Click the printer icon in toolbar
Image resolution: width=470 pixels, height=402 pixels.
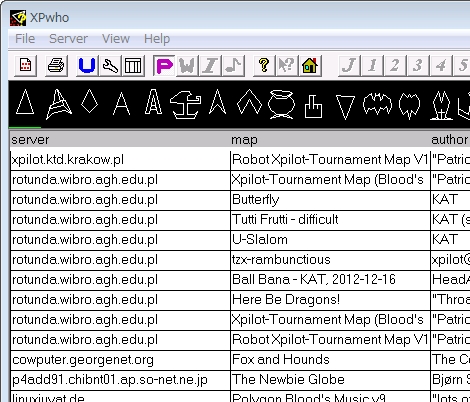pyautogui.click(x=56, y=65)
